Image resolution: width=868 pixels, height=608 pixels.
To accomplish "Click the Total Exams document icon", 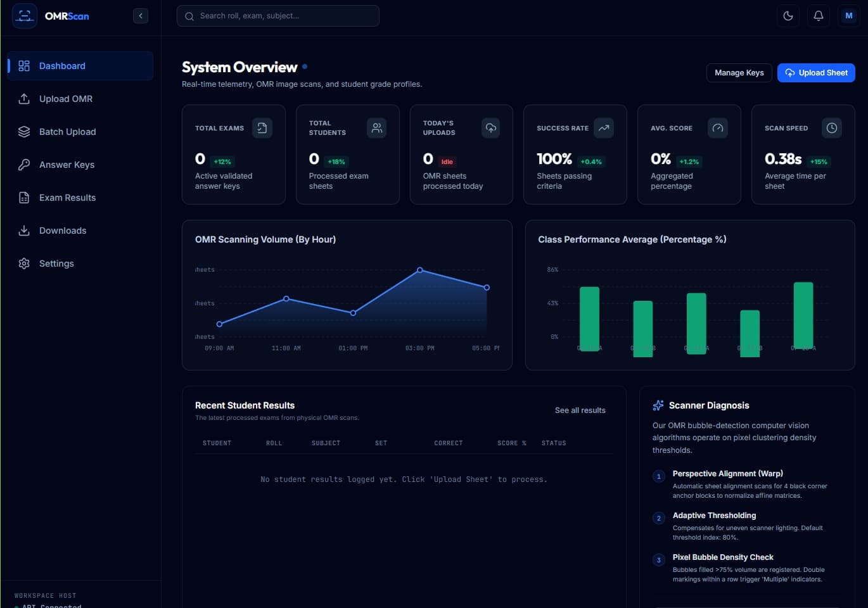I will tap(262, 128).
